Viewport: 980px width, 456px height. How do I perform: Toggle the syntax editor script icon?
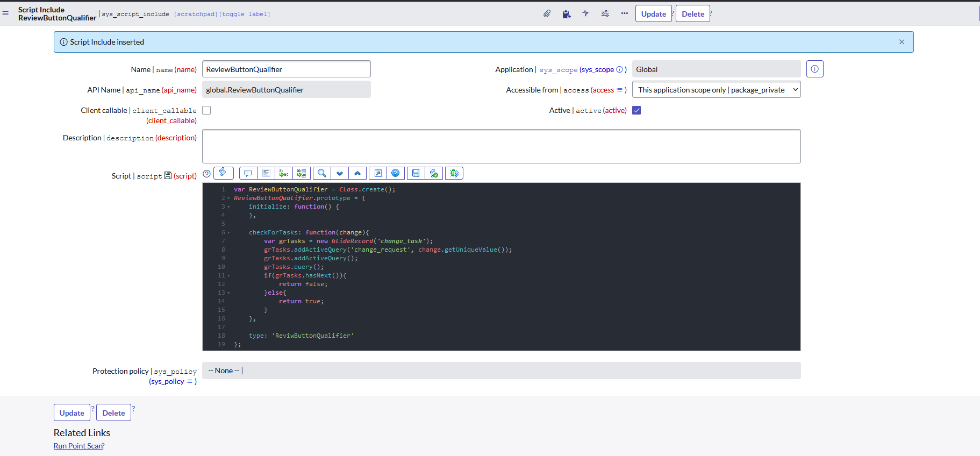pos(223,173)
